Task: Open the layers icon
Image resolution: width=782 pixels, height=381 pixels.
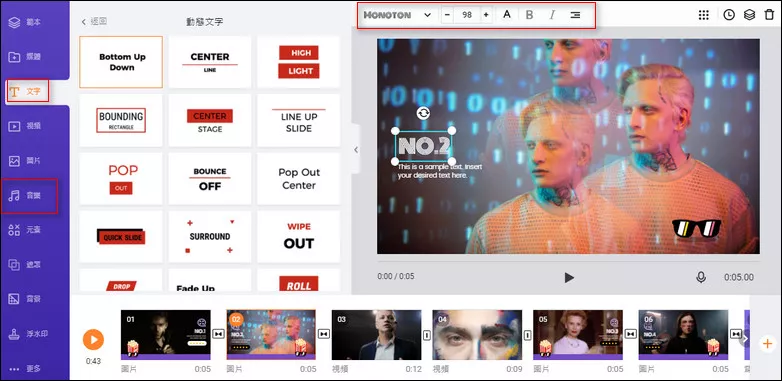Action: [x=749, y=15]
